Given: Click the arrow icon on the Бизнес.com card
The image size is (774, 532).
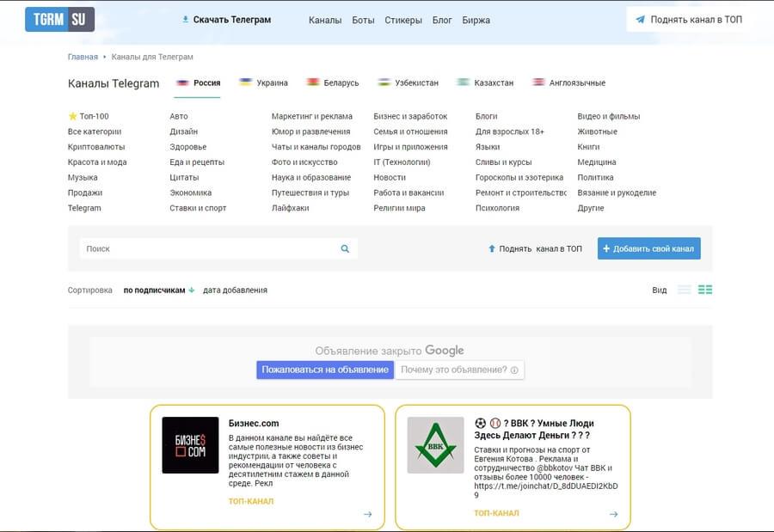Looking at the screenshot, I should [x=367, y=514].
